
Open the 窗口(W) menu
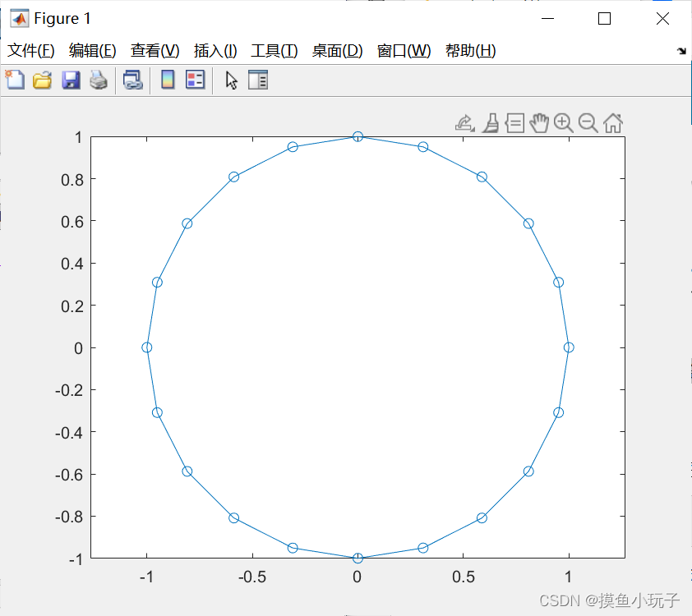pyautogui.click(x=404, y=51)
